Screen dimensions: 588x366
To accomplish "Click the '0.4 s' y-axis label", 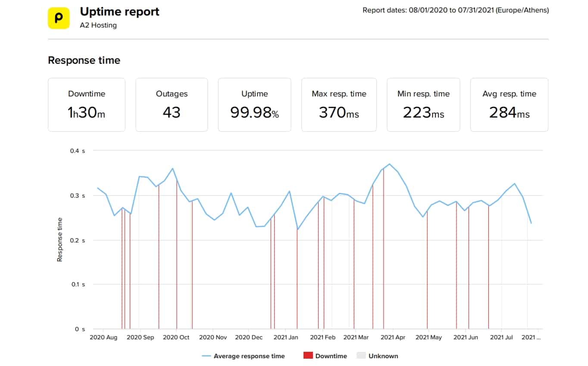I will coord(78,151).
